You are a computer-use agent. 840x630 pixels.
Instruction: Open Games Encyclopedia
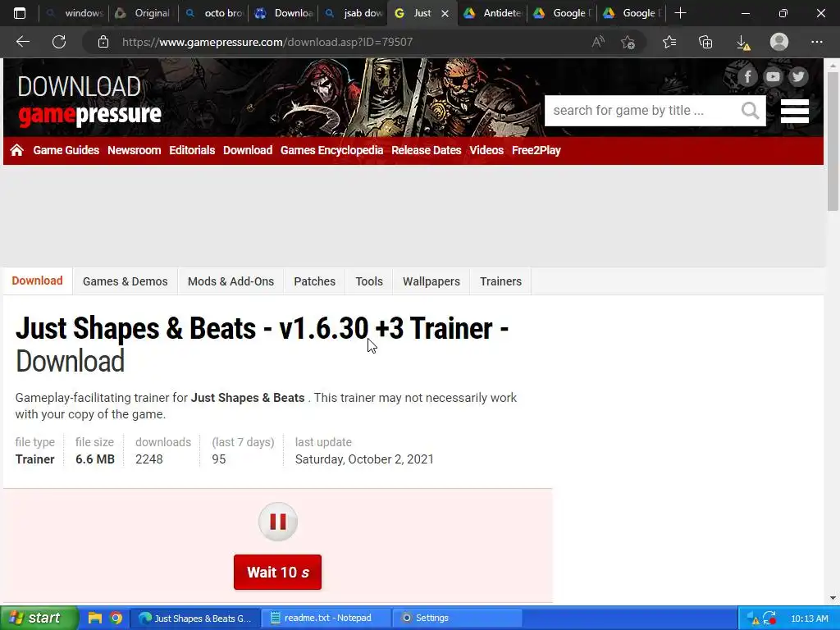[x=331, y=150]
